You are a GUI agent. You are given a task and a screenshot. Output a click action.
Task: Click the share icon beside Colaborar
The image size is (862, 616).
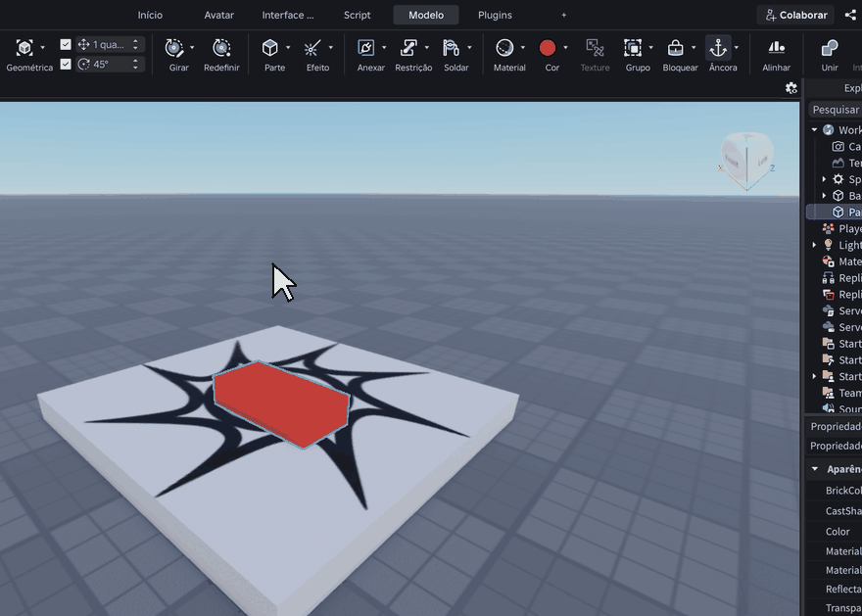tap(850, 15)
